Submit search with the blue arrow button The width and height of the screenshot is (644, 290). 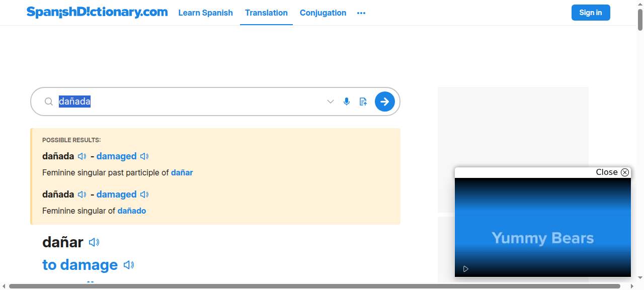[x=385, y=102]
